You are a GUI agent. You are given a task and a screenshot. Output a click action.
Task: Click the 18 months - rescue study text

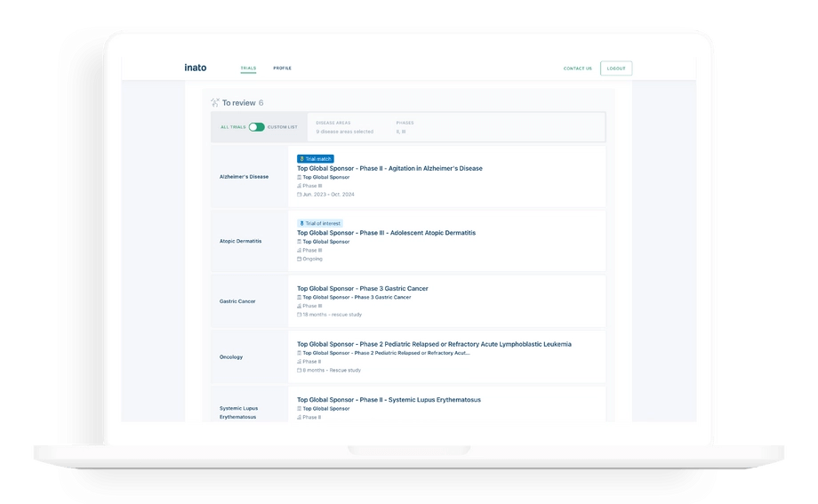coord(333,315)
